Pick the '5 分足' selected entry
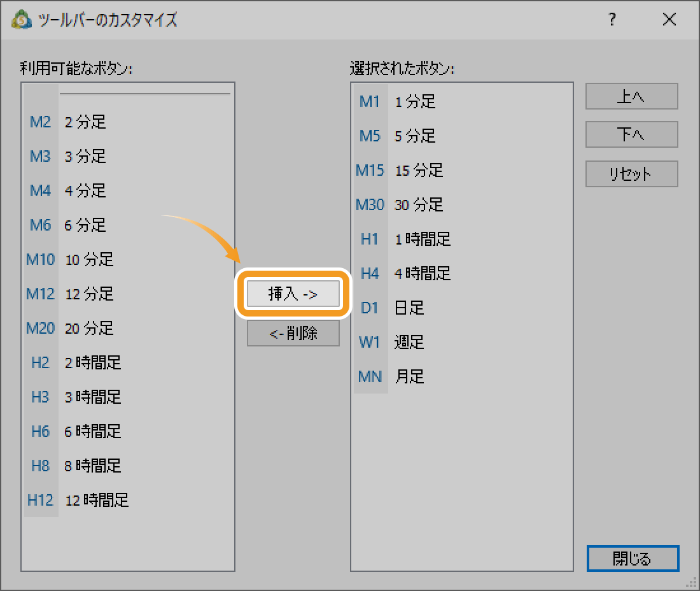This screenshot has height=591, width=700. click(415, 136)
